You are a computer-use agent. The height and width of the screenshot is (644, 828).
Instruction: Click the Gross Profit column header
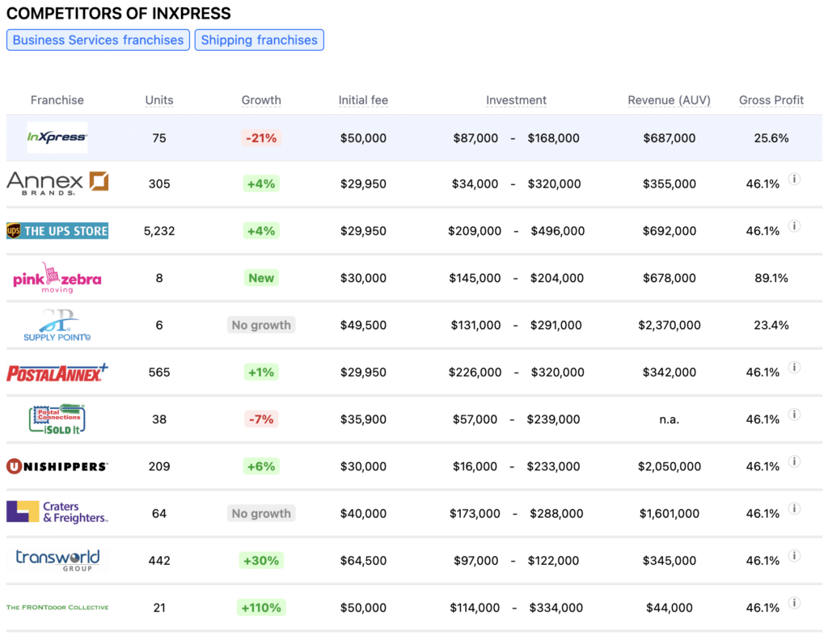(771, 100)
